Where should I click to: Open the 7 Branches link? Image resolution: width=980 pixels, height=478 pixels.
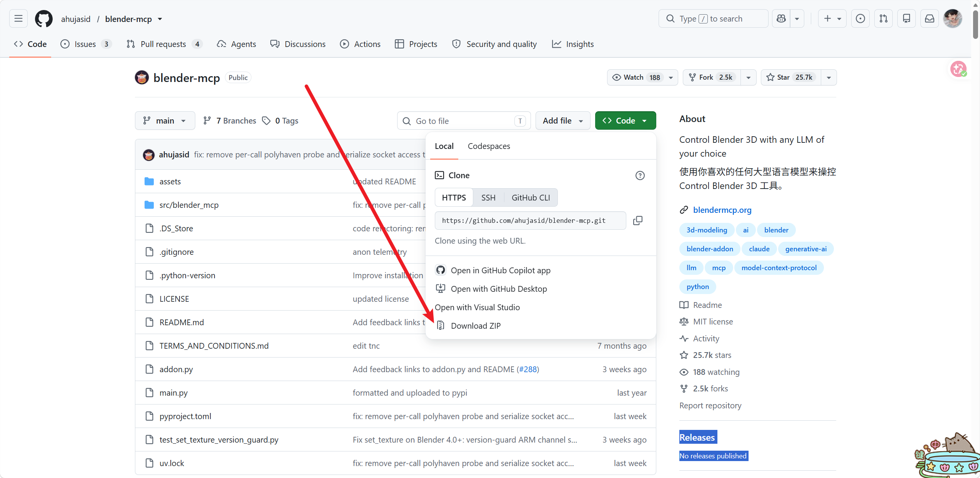coord(230,121)
